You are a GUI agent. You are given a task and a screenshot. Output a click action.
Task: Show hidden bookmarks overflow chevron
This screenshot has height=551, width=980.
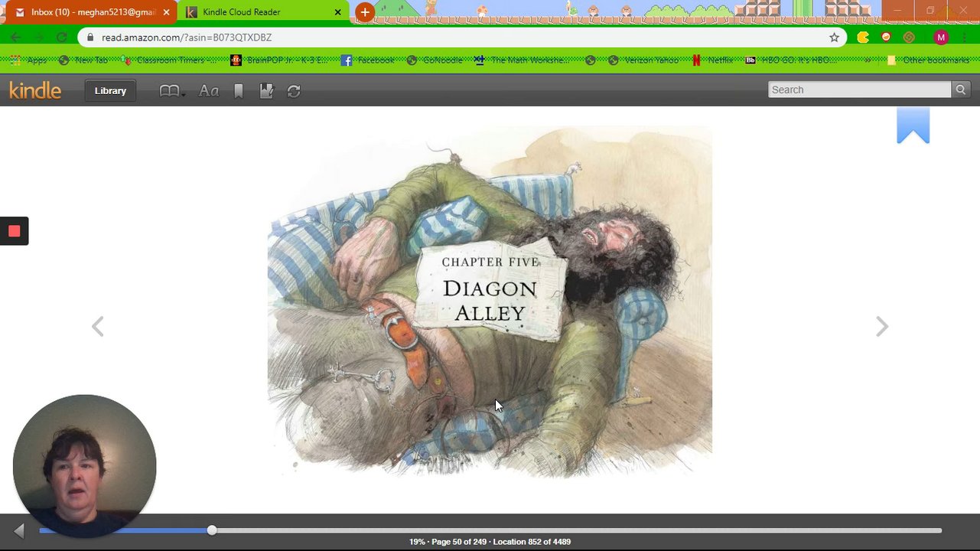point(868,60)
